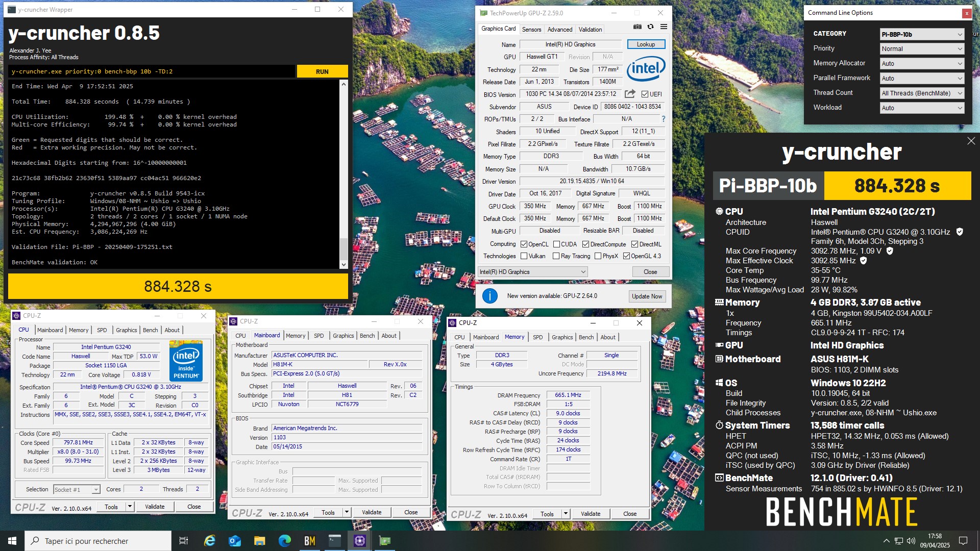Open the GPU-Z hamburger menu
This screenshot has width=980, height=551.
(x=664, y=27)
